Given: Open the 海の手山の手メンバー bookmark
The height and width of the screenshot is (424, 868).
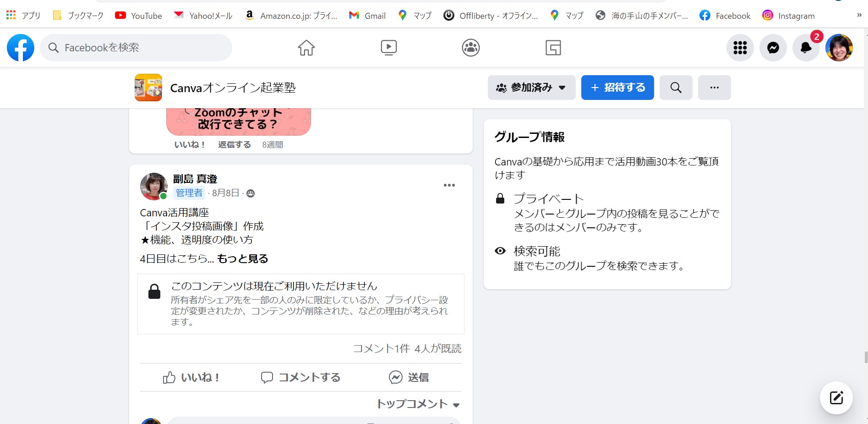Looking at the screenshot, I should click(642, 16).
